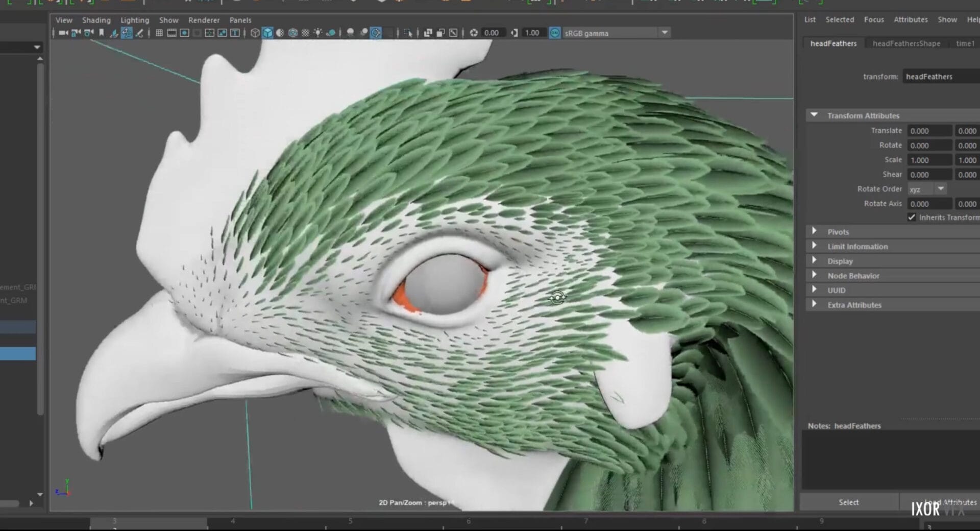Toggle the View Transform icon
Image resolution: width=980 pixels, height=531 pixels.
coord(555,33)
